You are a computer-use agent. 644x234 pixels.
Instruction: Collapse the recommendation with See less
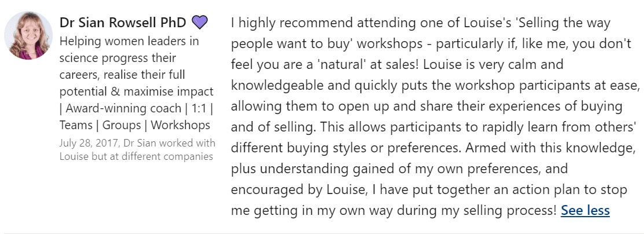click(585, 211)
